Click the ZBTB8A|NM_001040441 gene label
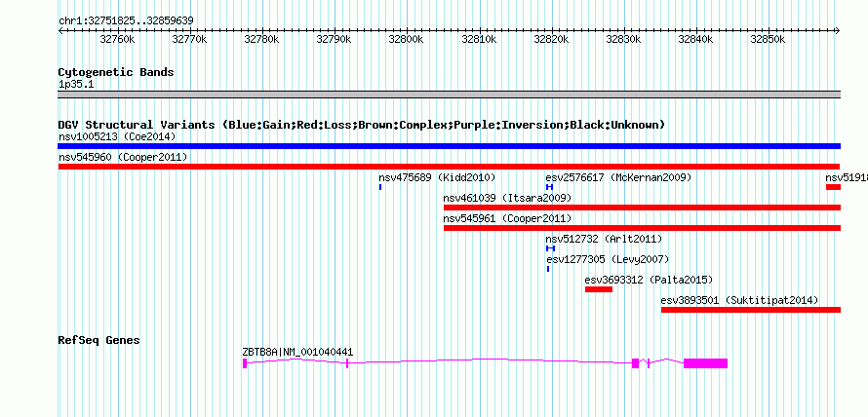The width and height of the screenshot is (868, 417). [297, 352]
